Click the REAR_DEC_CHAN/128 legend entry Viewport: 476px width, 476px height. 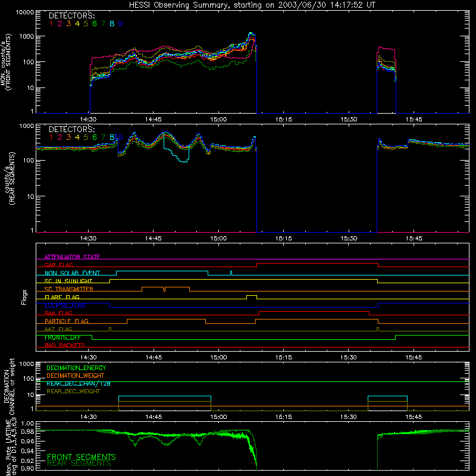click(79, 384)
